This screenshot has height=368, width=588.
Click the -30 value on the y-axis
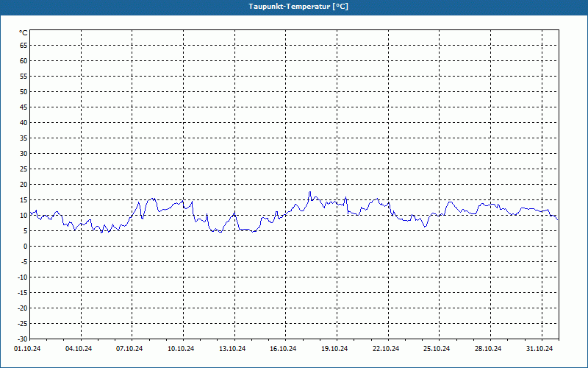point(23,339)
